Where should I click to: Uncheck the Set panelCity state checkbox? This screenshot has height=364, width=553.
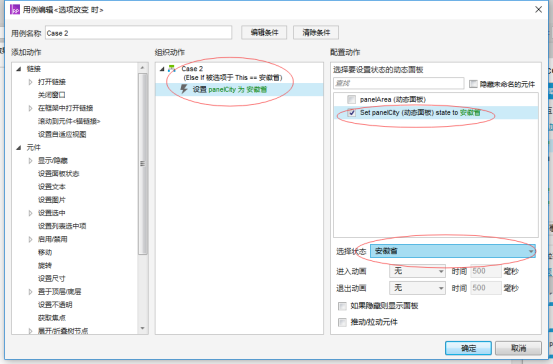(x=351, y=113)
